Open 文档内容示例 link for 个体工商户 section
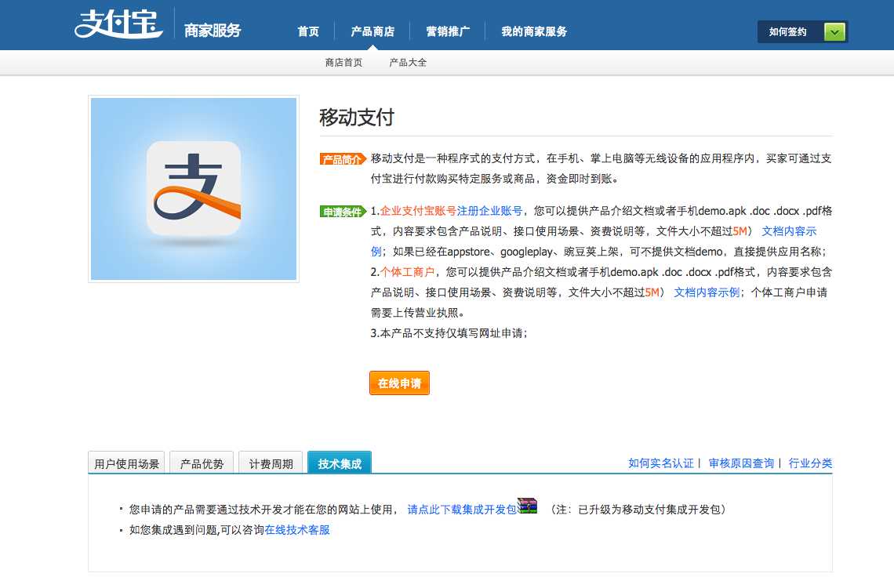The image size is (894, 588). pyautogui.click(x=707, y=292)
